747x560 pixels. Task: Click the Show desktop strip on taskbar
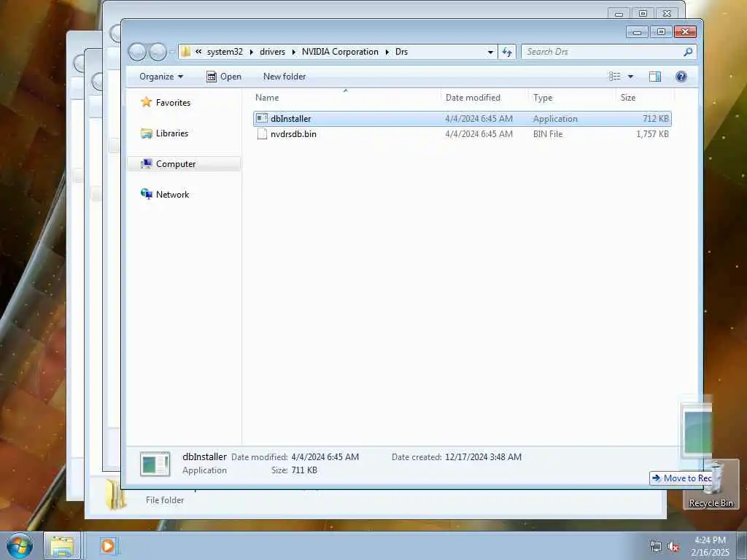pyautogui.click(x=741, y=546)
